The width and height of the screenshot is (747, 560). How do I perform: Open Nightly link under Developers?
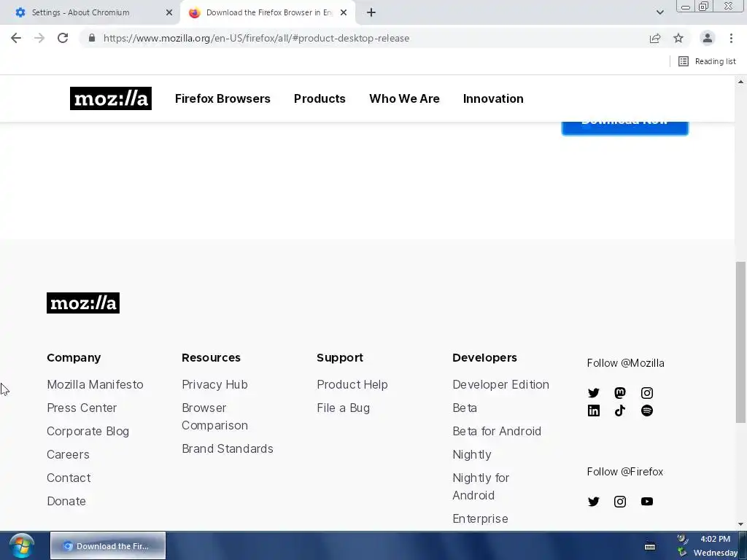[472, 454]
